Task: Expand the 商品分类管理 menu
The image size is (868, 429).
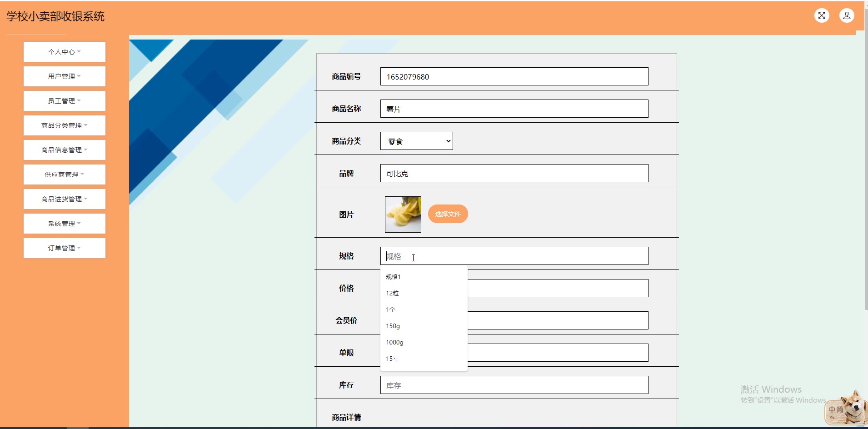Action: [x=65, y=125]
